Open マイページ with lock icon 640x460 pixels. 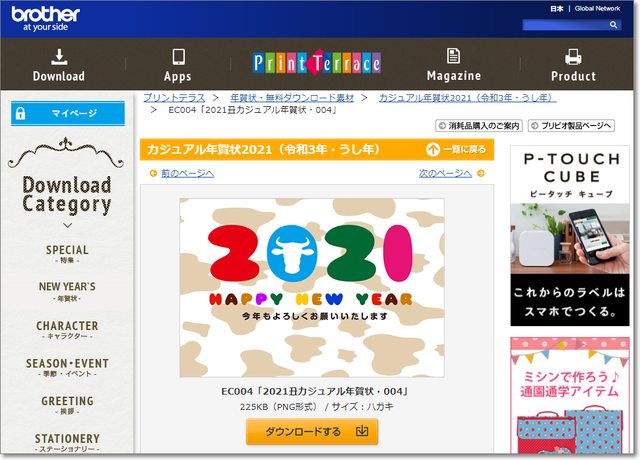point(68,114)
